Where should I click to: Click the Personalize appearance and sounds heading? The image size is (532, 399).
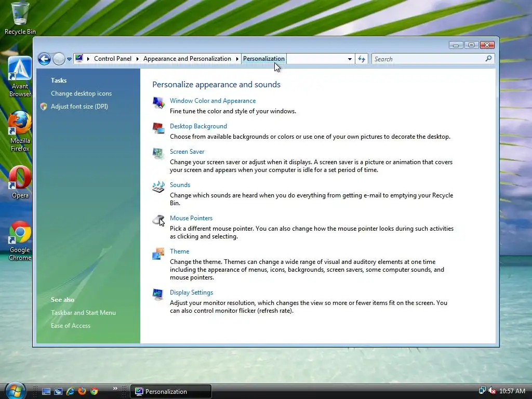point(217,85)
